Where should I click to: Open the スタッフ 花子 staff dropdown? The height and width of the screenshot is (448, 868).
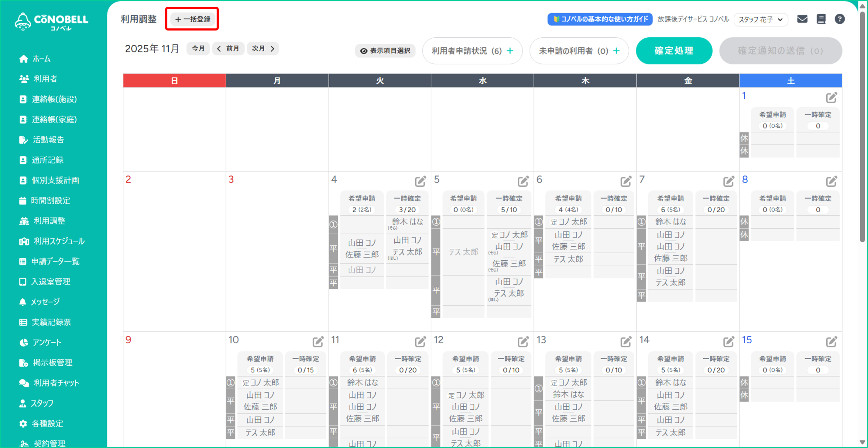761,19
